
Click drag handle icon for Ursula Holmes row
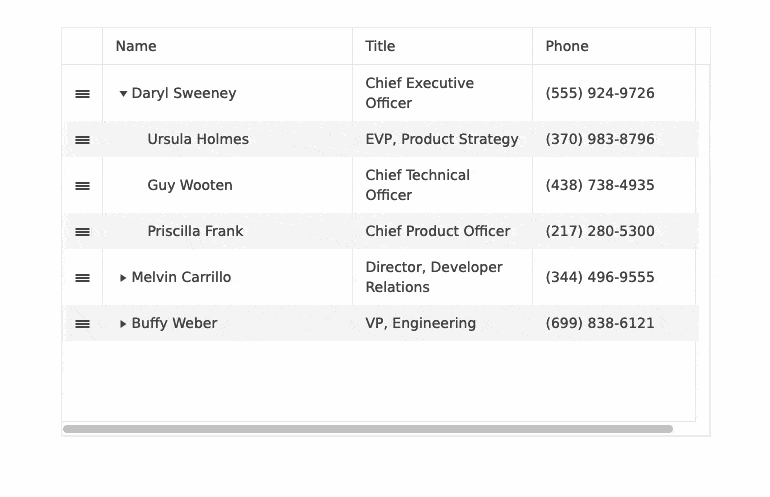coord(83,140)
